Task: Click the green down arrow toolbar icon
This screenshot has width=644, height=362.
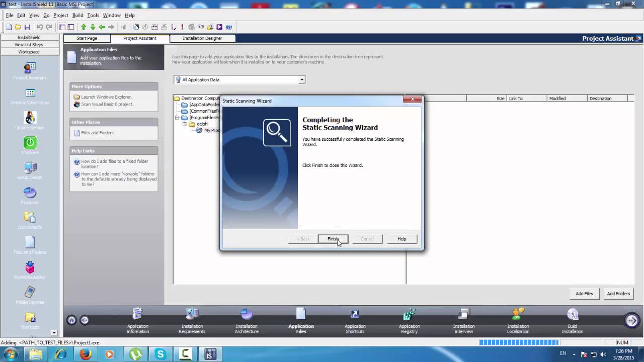Action: [93, 27]
